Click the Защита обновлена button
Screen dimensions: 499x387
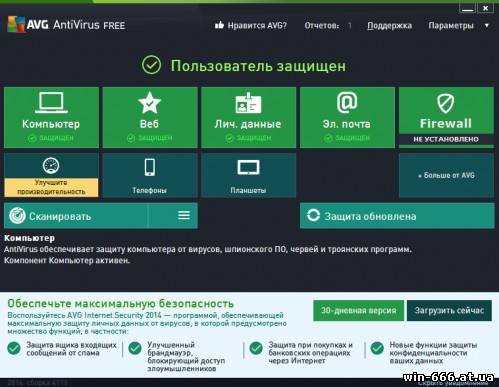coord(397,216)
